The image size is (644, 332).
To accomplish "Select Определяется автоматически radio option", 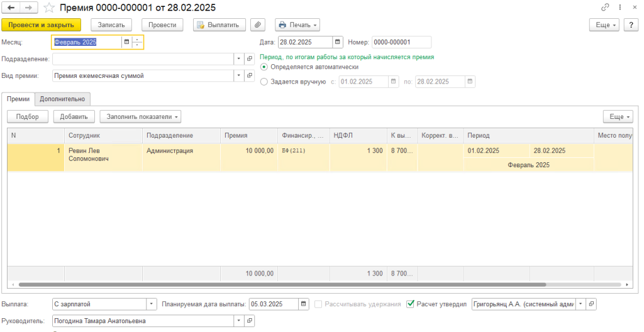I will tap(264, 67).
